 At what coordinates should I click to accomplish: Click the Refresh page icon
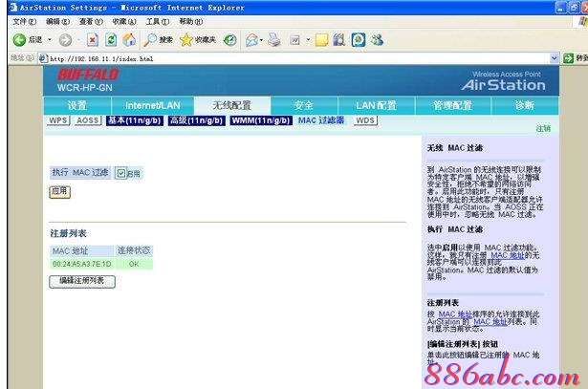(111, 40)
